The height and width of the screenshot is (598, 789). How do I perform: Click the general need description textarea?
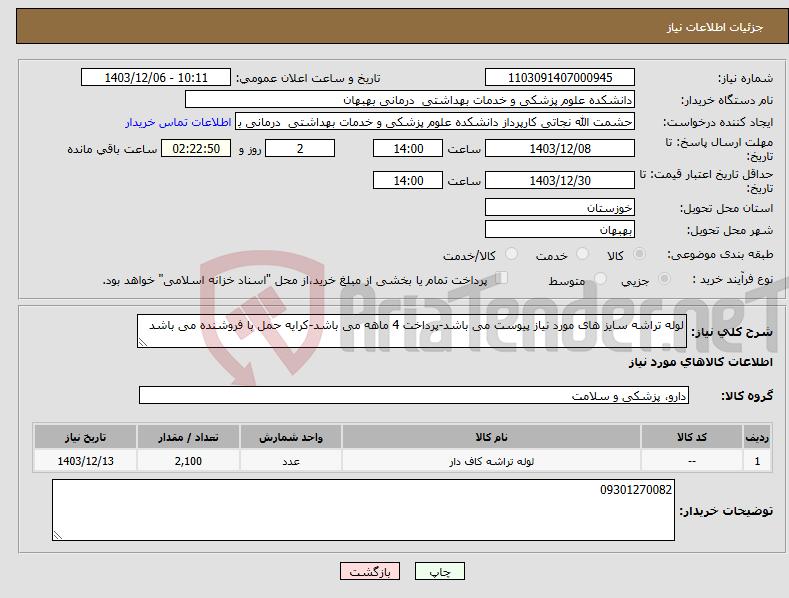point(412,331)
